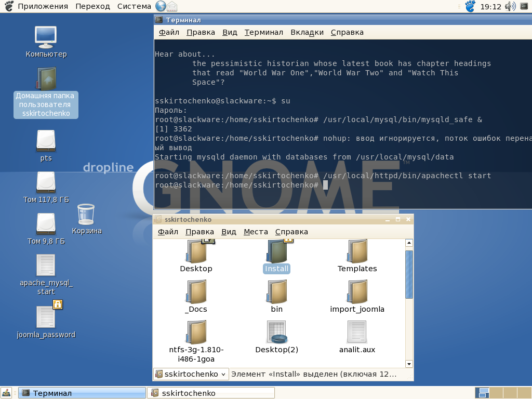Open the Приложения menu
This screenshot has width=532, height=399.
[x=43, y=6]
